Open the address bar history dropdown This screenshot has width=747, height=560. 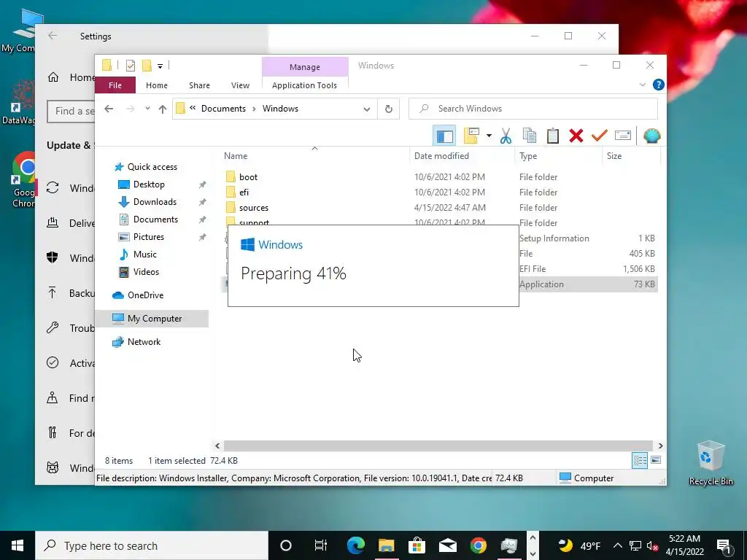click(367, 109)
